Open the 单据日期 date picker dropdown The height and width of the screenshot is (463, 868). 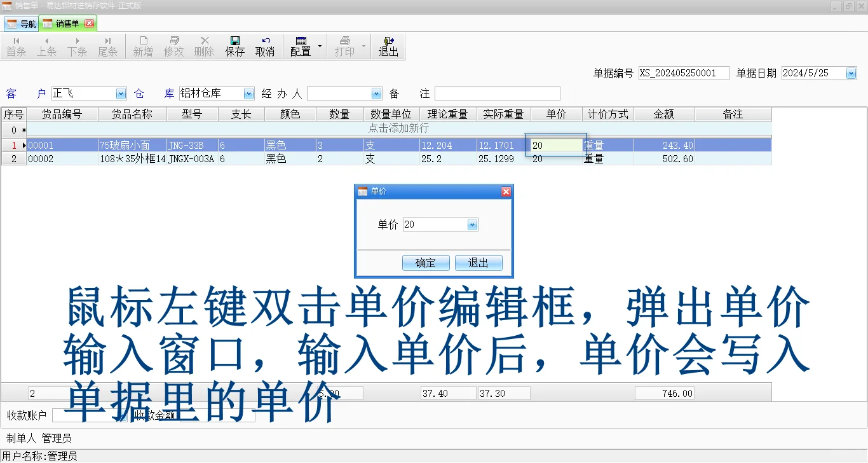point(850,73)
